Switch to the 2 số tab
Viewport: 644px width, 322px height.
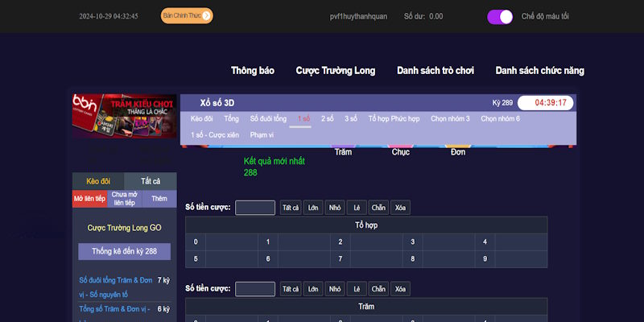[x=328, y=118]
